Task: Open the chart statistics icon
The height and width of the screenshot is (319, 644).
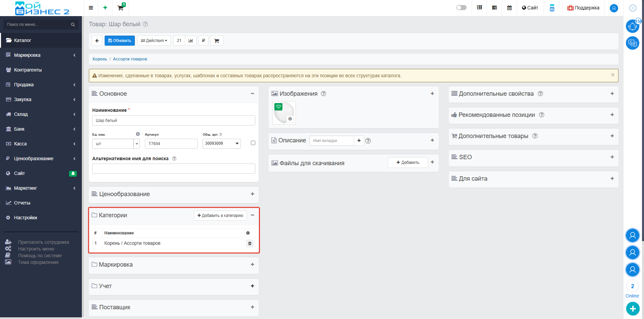Action: click(191, 41)
